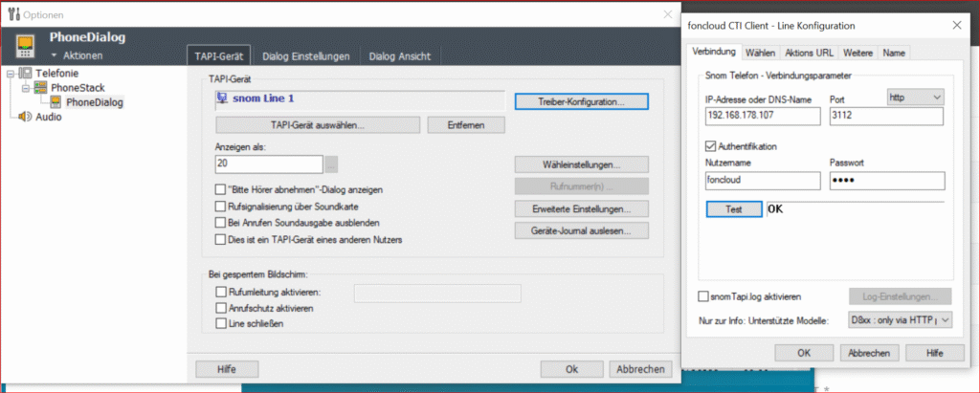Click the Optionen tools icon in title bar
The height and width of the screenshot is (393, 980).
coord(14,13)
